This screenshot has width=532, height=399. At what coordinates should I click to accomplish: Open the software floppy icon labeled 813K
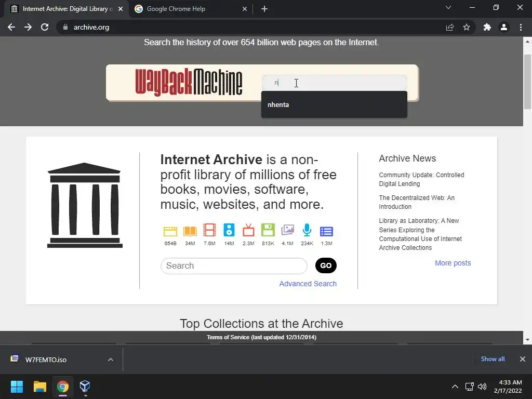[x=268, y=230]
